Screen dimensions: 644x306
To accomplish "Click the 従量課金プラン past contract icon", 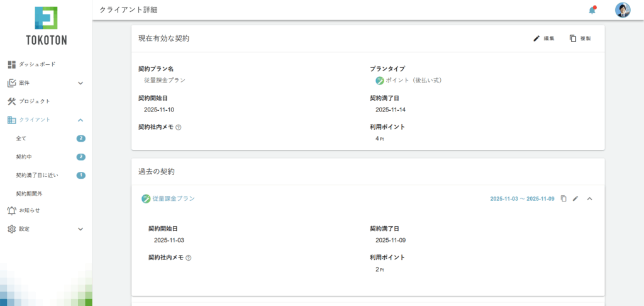I will (x=146, y=198).
